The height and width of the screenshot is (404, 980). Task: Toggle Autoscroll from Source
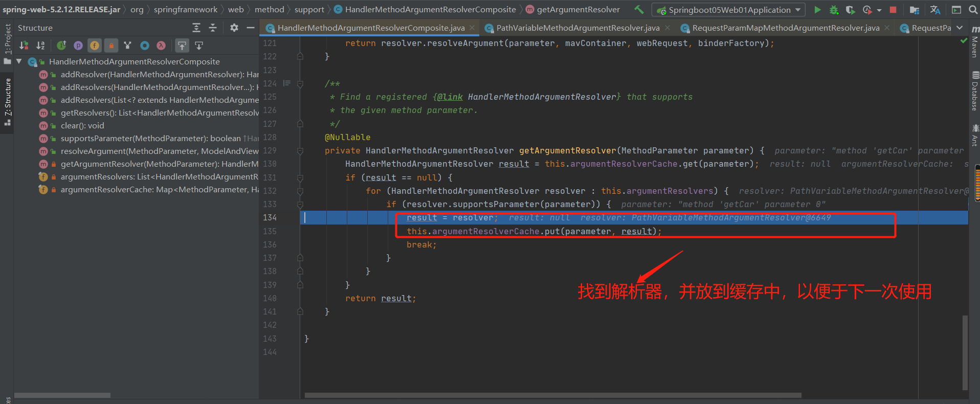[x=199, y=46]
